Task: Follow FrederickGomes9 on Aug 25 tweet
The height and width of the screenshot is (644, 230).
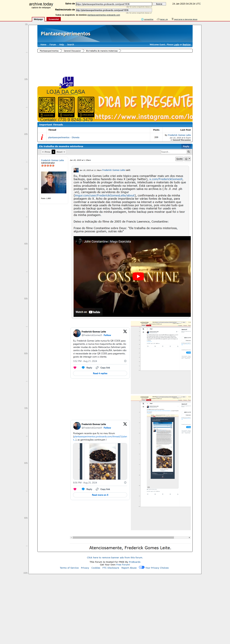Action: coord(107,428)
